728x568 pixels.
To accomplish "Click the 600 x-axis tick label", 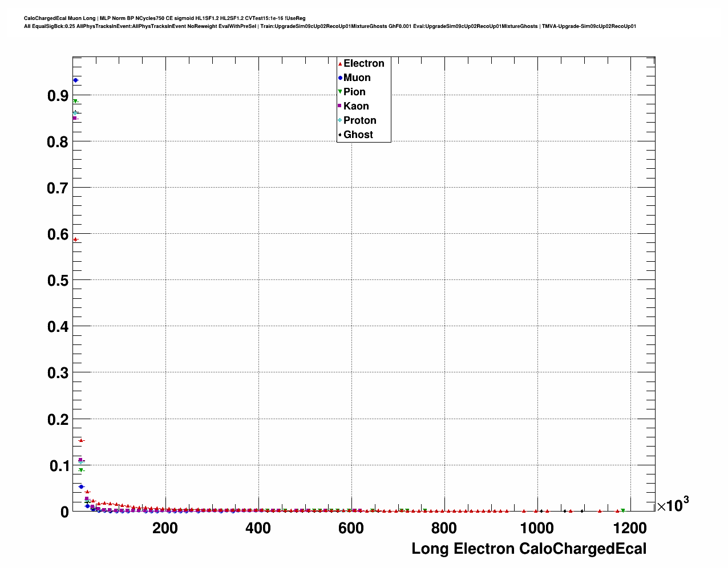I will [x=351, y=528].
